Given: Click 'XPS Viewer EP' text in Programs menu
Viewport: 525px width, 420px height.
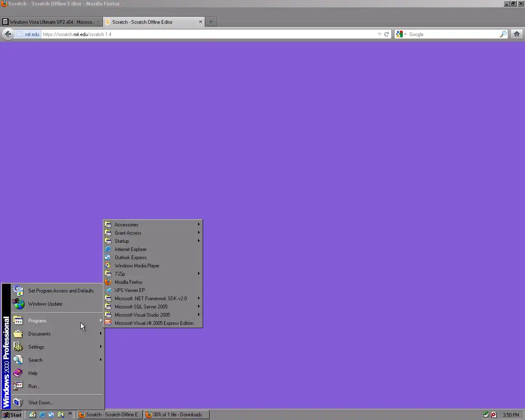Looking at the screenshot, I should [x=130, y=290].
